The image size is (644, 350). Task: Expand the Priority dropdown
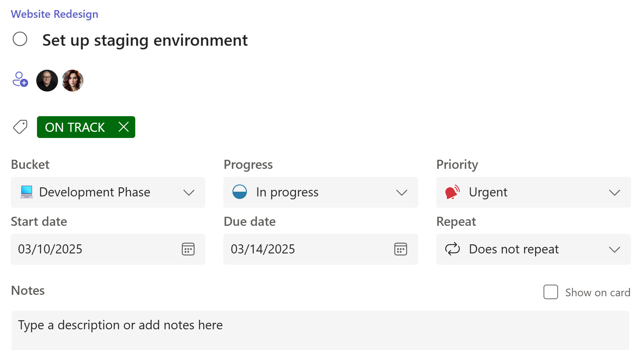pos(614,192)
